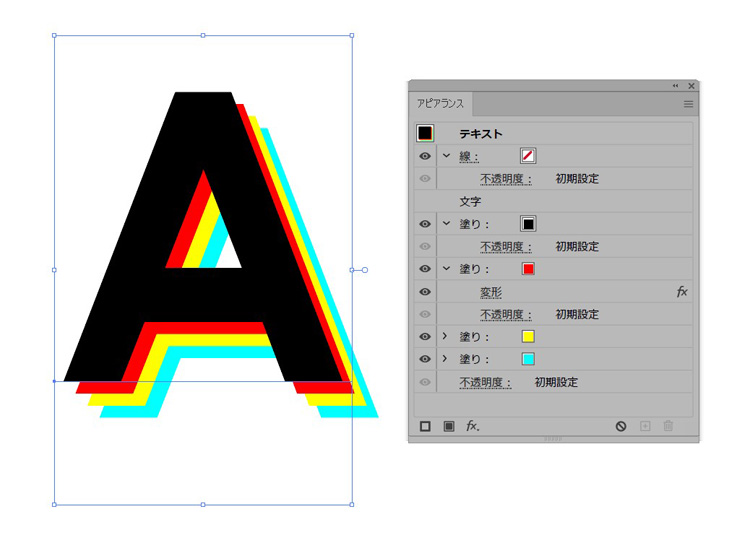Click the black fill color swatch
750x535 pixels.
pos(528,224)
